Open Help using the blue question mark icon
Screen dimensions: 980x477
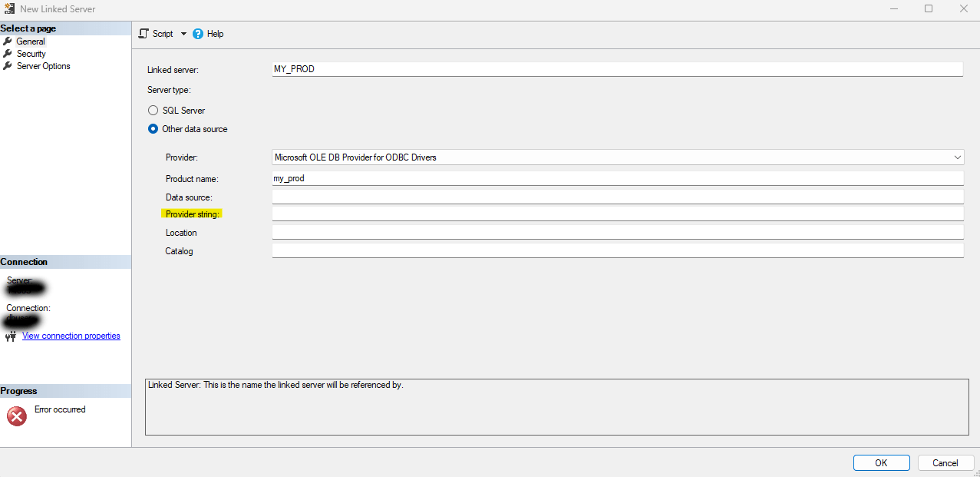[198, 34]
